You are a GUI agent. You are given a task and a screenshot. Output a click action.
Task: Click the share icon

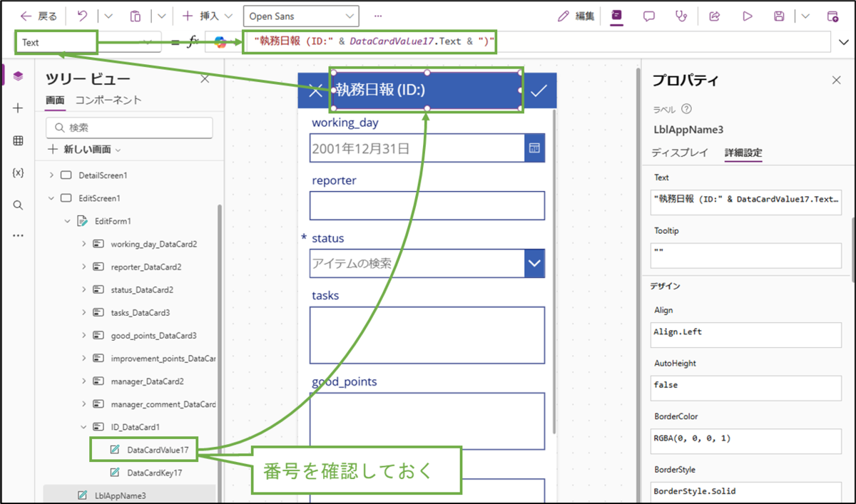coord(714,16)
